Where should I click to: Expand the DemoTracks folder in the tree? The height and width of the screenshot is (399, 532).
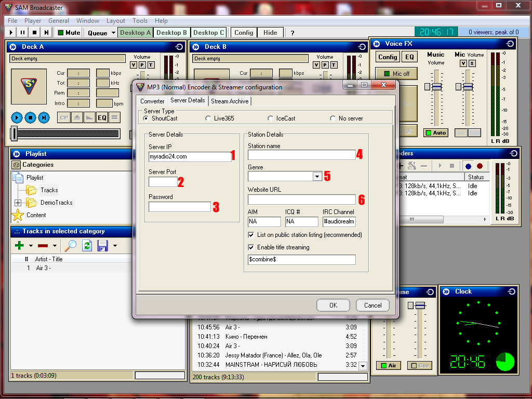pos(18,203)
